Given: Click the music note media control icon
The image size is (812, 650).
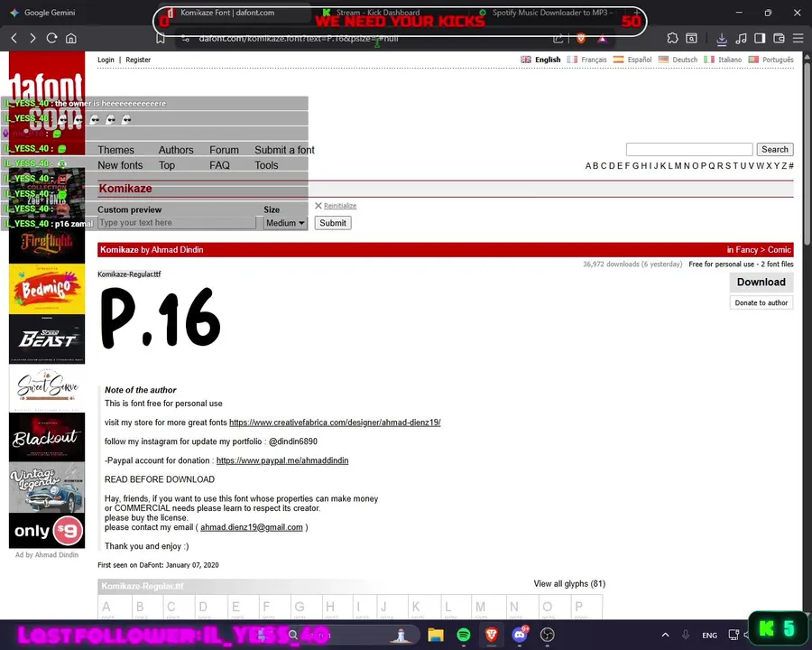Looking at the screenshot, I should [x=741, y=38].
